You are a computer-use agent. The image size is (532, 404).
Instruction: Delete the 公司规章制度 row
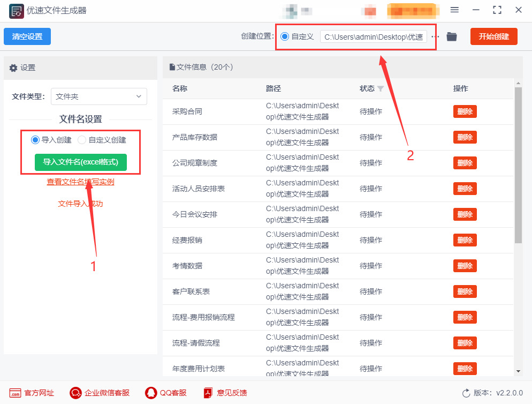point(465,163)
